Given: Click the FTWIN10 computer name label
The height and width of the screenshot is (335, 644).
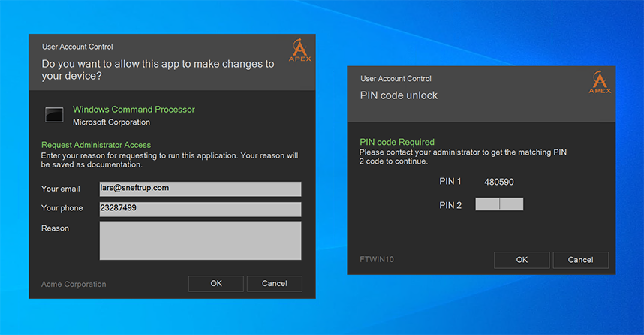Looking at the screenshot, I should click(377, 259).
